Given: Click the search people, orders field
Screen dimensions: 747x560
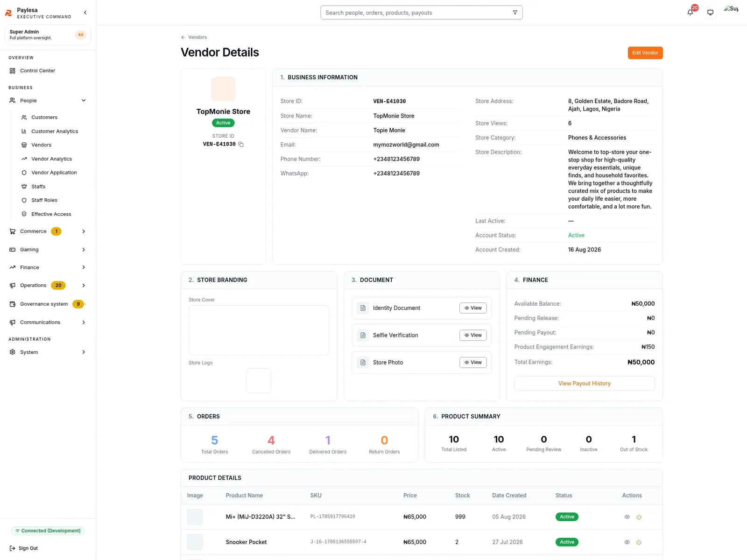Looking at the screenshot, I should click(422, 13).
